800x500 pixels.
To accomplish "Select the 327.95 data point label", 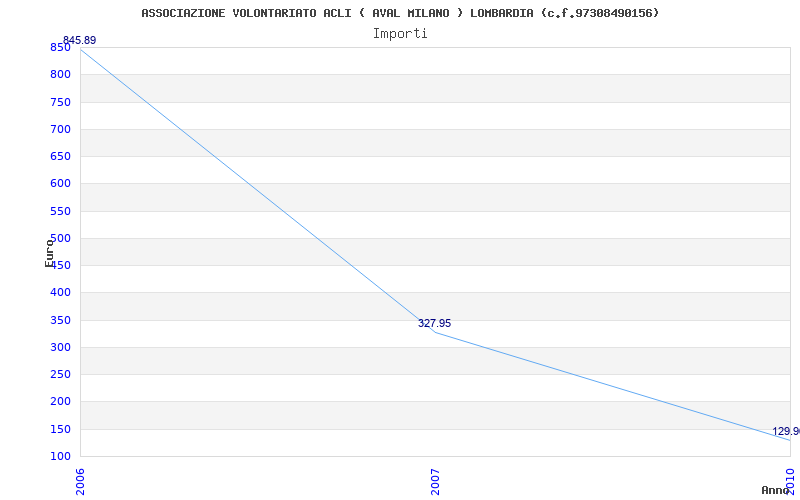I will (434, 323).
